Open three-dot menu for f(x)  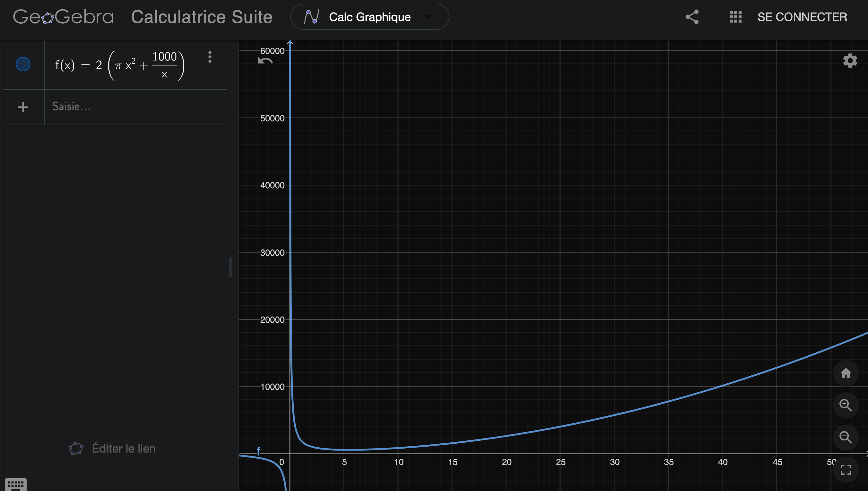210,57
